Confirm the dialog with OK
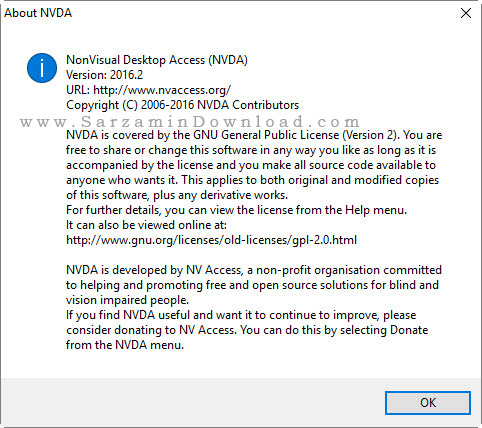The width and height of the screenshot is (482, 428). click(428, 403)
